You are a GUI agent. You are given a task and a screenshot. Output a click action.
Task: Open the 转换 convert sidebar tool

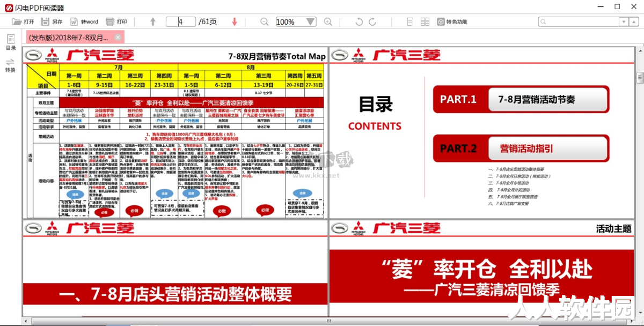point(10,65)
